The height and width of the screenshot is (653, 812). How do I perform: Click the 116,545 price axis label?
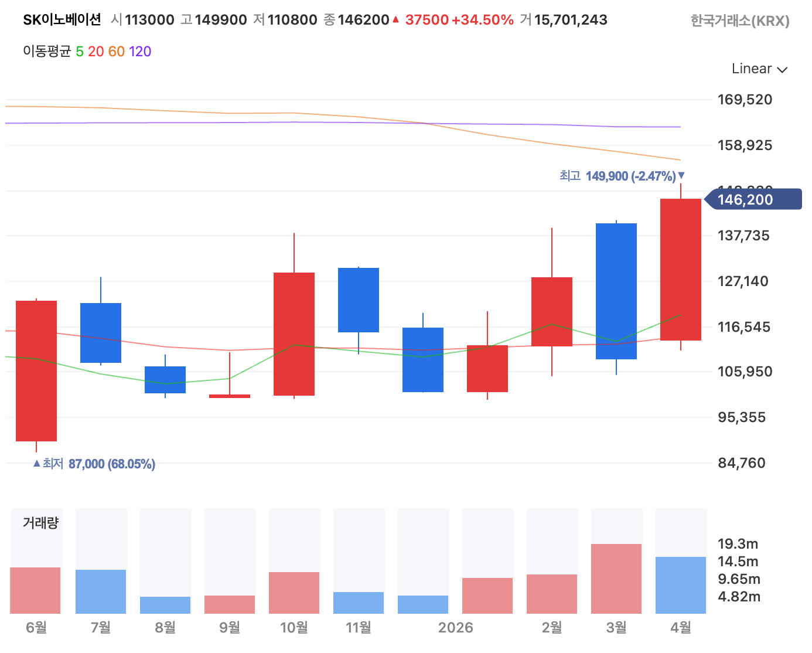pos(745,327)
